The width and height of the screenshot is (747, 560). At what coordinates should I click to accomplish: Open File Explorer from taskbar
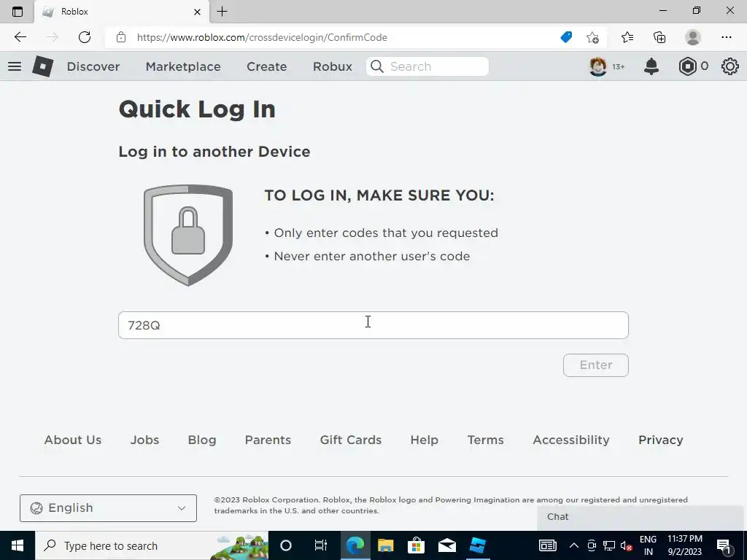[x=385, y=545]
